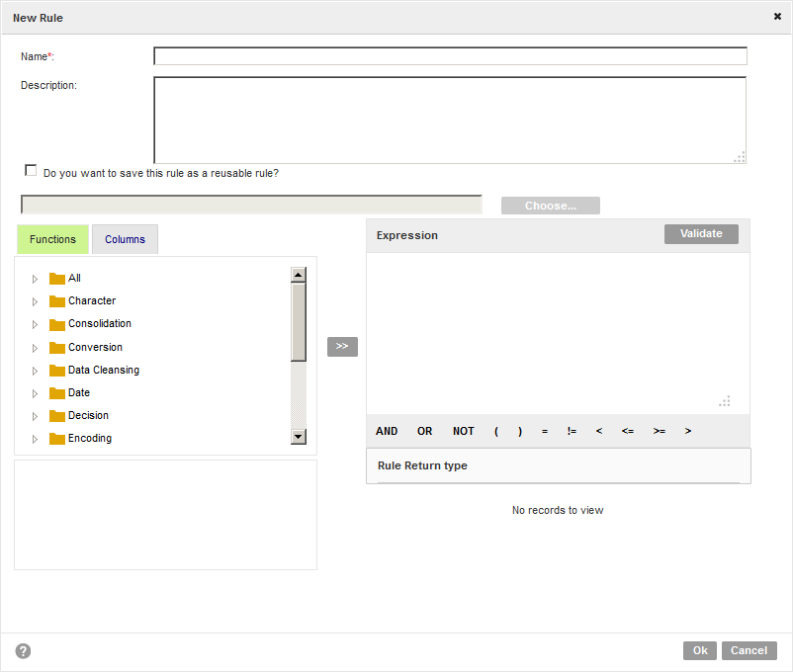
Task: Click the help question mark icon
Action: [x=23, y=651]
